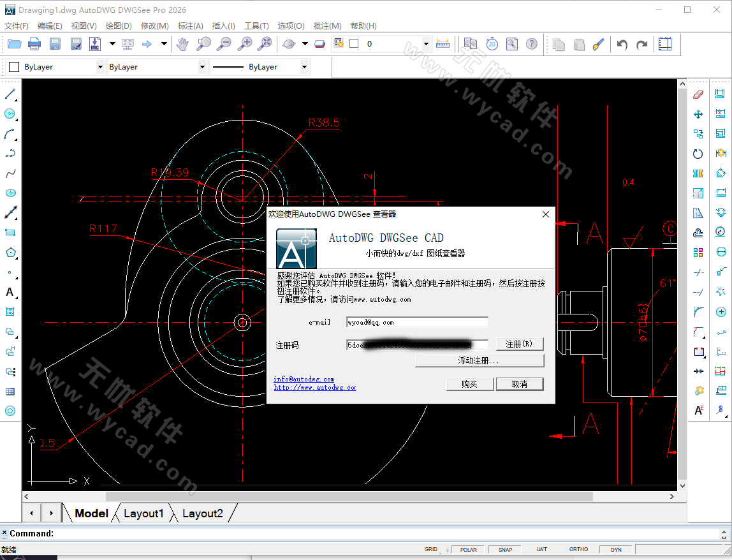Switch to the Layout1 tab
Image resolution: width=732 pixels, height=560 pixels.
click(143, 513)
